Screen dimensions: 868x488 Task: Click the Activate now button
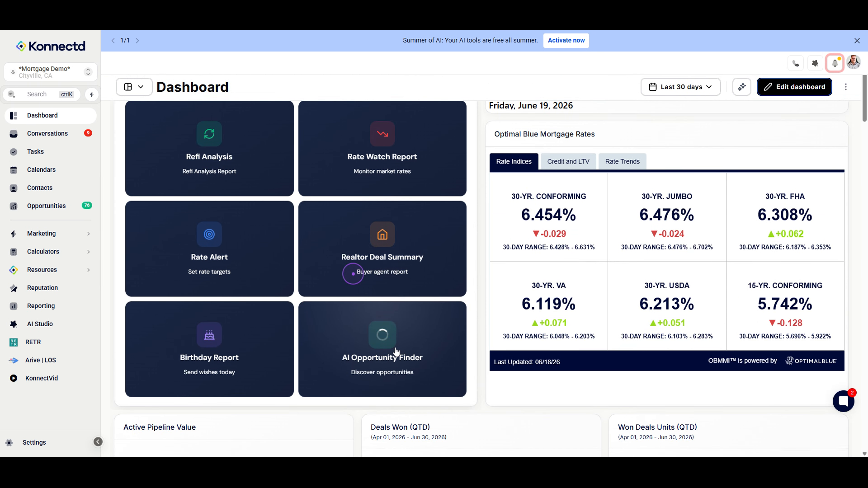(x=566, y=41)
